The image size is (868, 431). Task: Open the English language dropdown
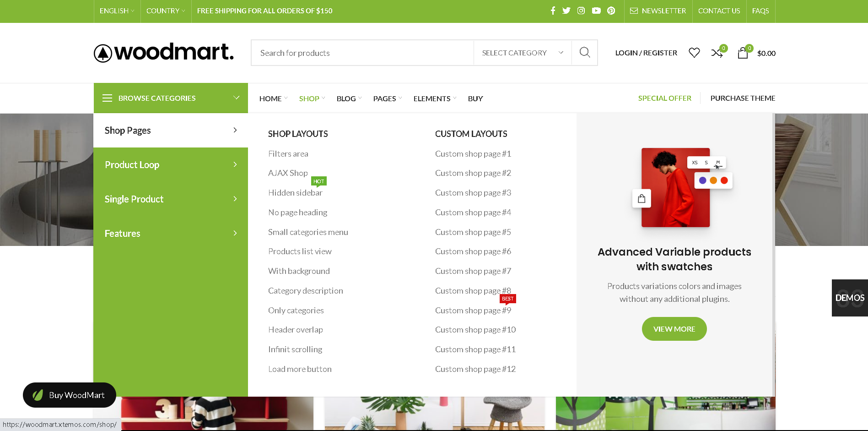coord(117,11)
